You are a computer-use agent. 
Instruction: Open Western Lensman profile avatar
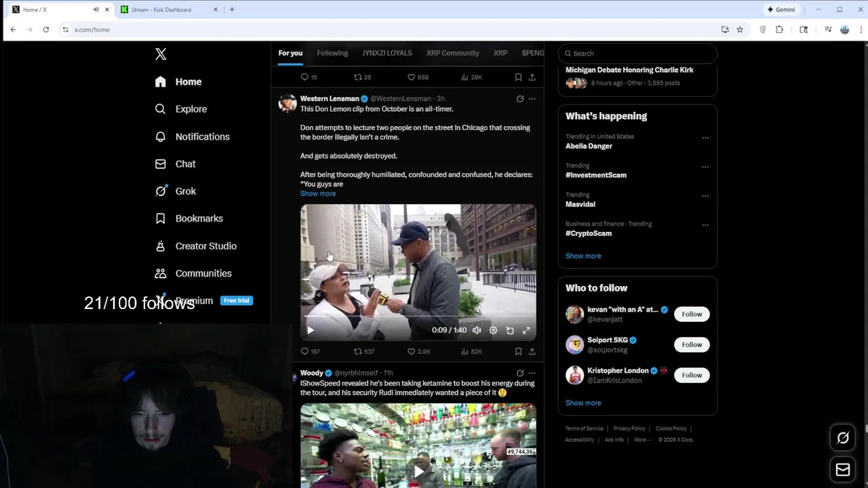[288, 103]
